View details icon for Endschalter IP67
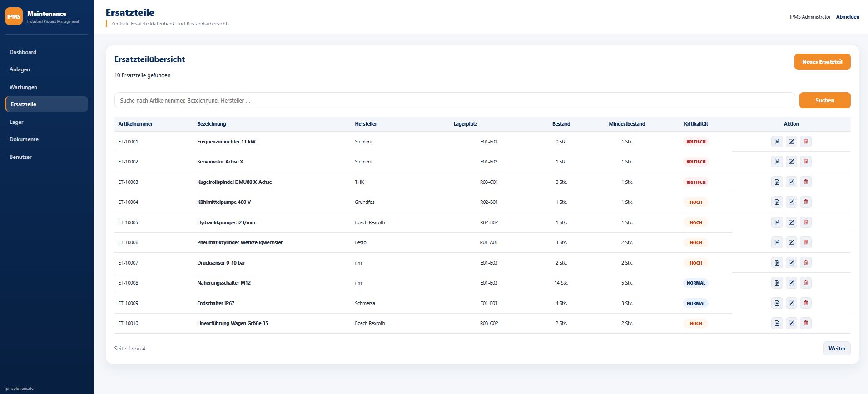This screenshot has width=868, height=394. click(x=777, y=303)
